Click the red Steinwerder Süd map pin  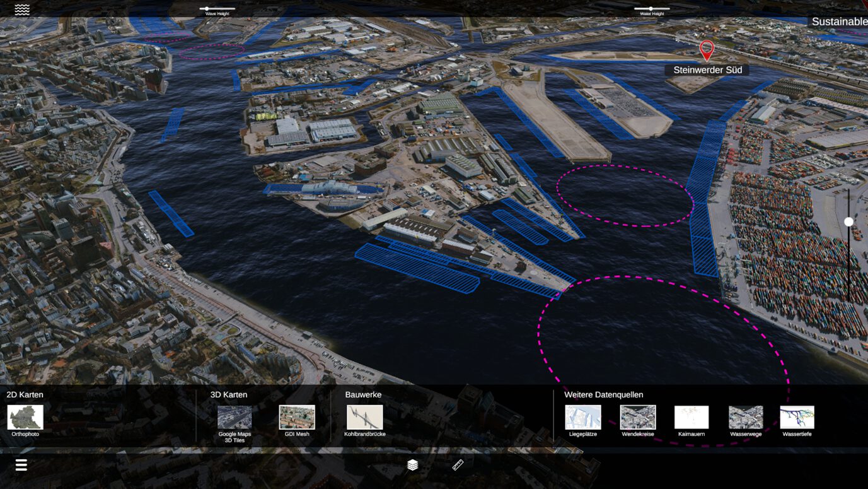(707, 50)
